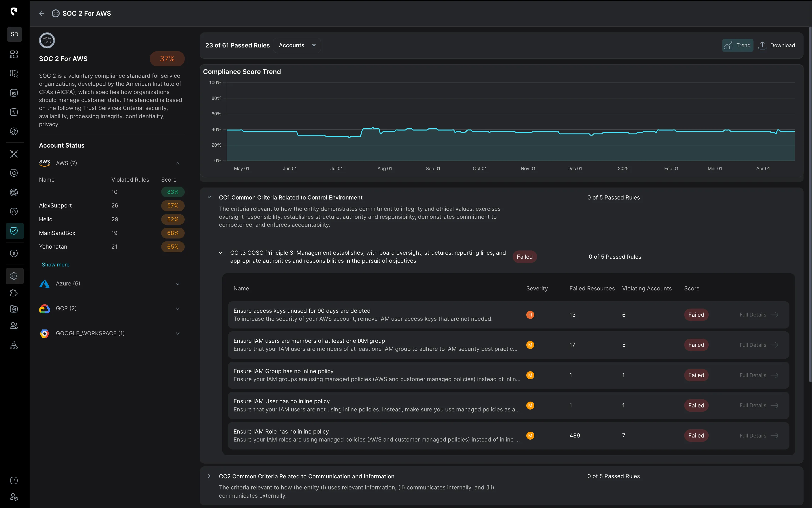Open the converging arrows icon in sidebar
The image size is (812, 508).
click(x=14, y=154)
